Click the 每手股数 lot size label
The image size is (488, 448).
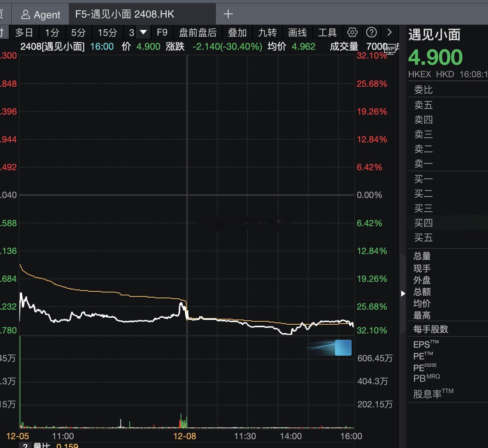[x=431, y=329]
